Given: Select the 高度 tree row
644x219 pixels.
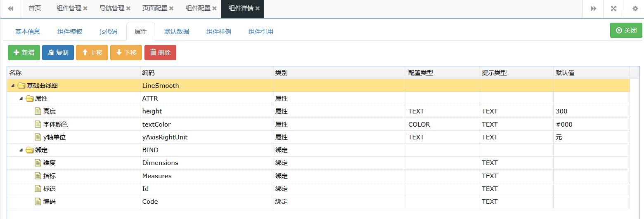Looking at the screenshot, I should coord(318,111).
